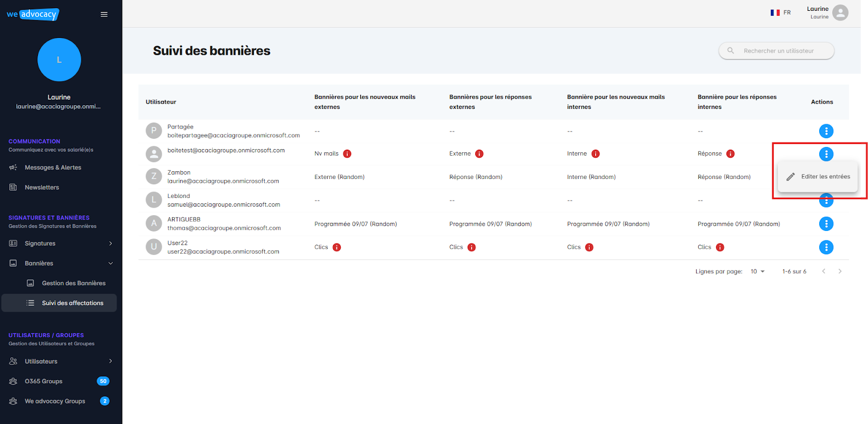Click info icon in User22 internal replies column
The height and width of the screenshot is (424, 868).
click(x=720, y=247)
